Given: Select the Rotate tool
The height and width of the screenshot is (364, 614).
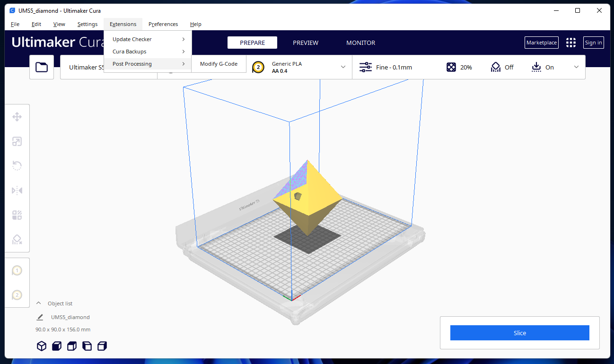Looking at the screenshot, I should [17, 166].
